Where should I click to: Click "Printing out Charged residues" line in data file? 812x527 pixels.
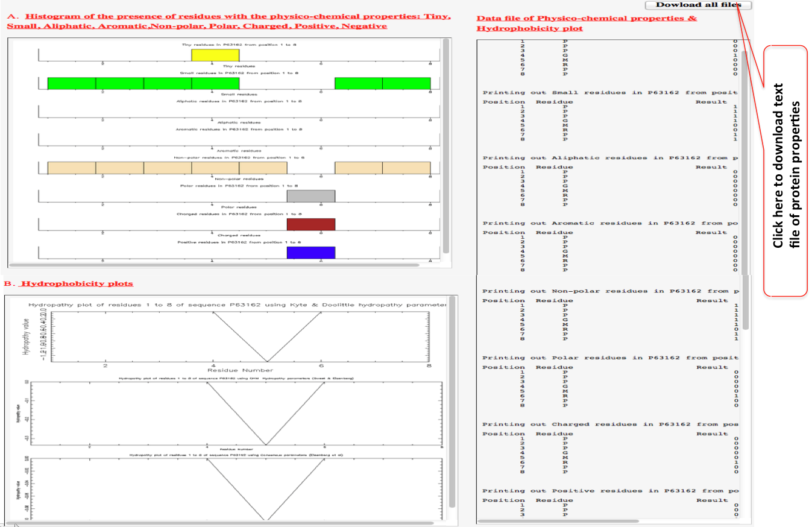coord(609,424)
